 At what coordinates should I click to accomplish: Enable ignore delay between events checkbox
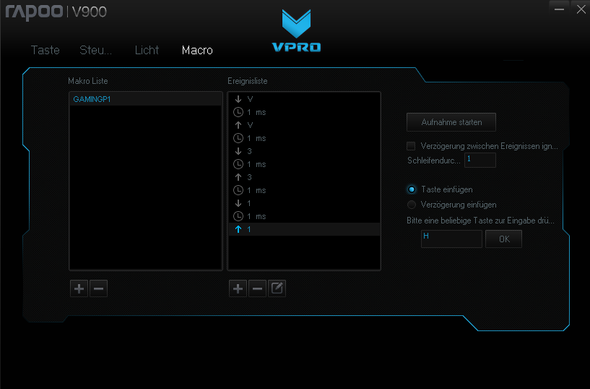click(411, 146)
